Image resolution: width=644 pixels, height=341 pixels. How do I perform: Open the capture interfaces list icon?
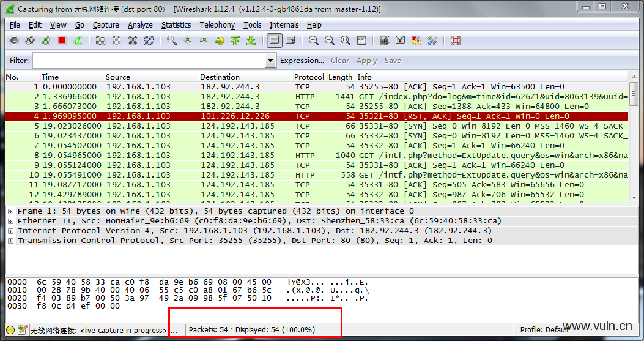point(14,40)
